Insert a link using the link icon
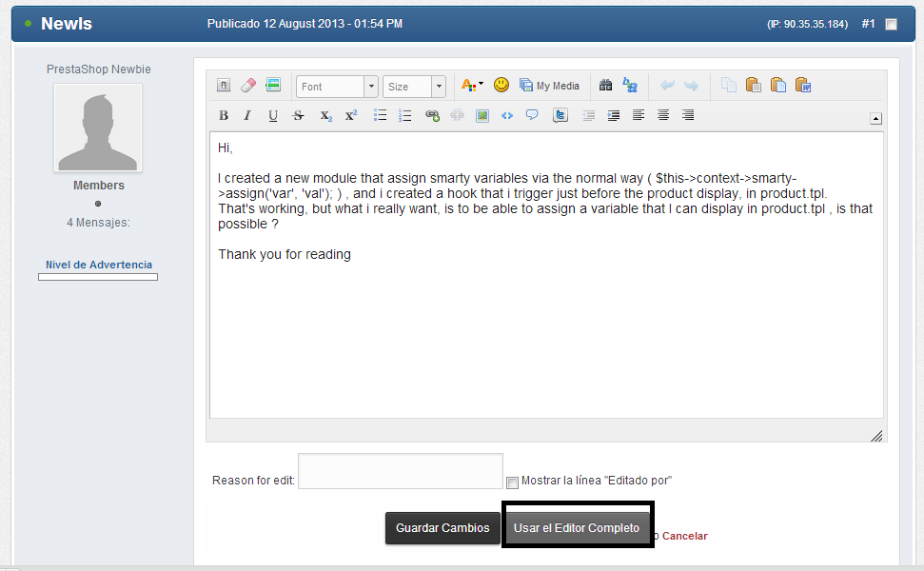This screenshot has height=571, width=924. tap(432, 115)
